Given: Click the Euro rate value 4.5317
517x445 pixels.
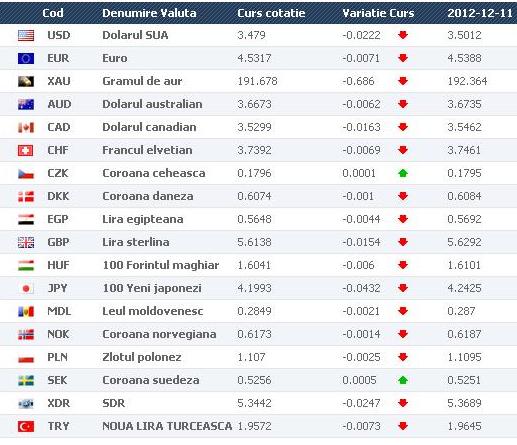Looking at the screenshot, I should point(254,58).
